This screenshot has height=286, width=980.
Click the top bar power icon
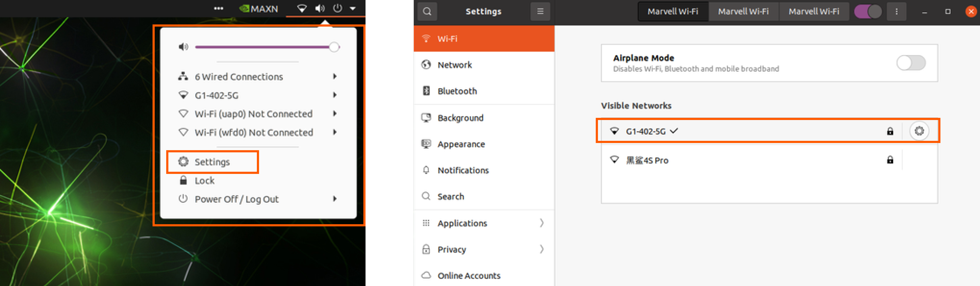coord(337,8)
